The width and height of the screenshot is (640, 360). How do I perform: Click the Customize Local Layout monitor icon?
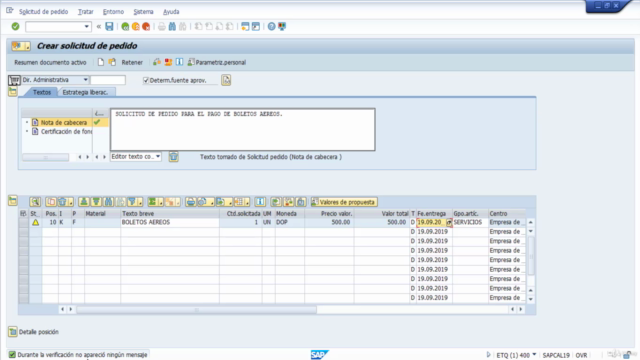282,27
